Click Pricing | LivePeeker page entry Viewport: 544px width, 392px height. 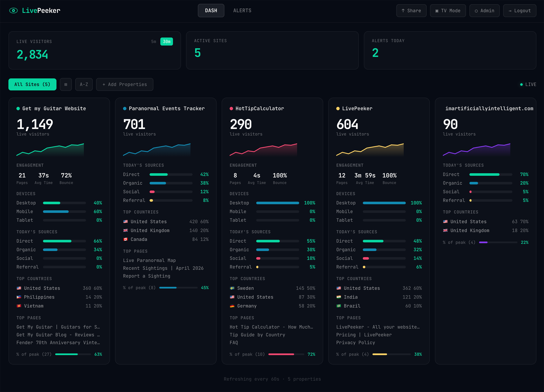(x=364, y=335)
